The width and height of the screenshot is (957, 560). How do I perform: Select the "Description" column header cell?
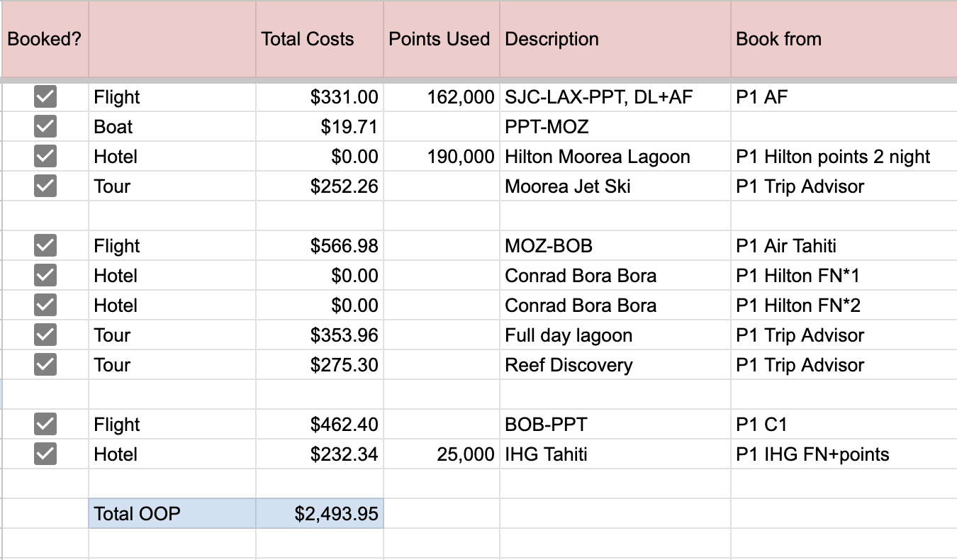coord(615,39)
